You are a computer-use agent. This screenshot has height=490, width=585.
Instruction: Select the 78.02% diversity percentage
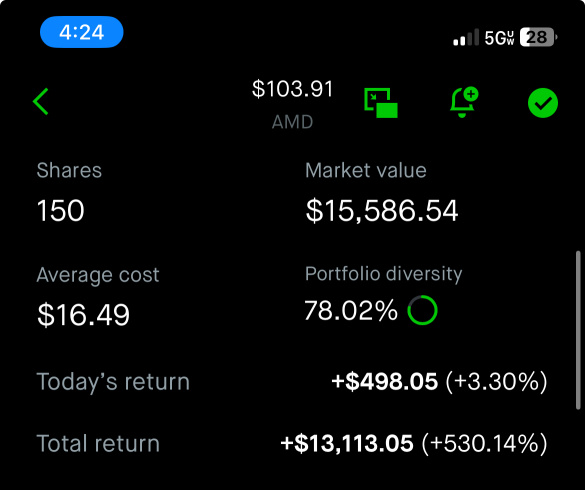tap(351, 310)
